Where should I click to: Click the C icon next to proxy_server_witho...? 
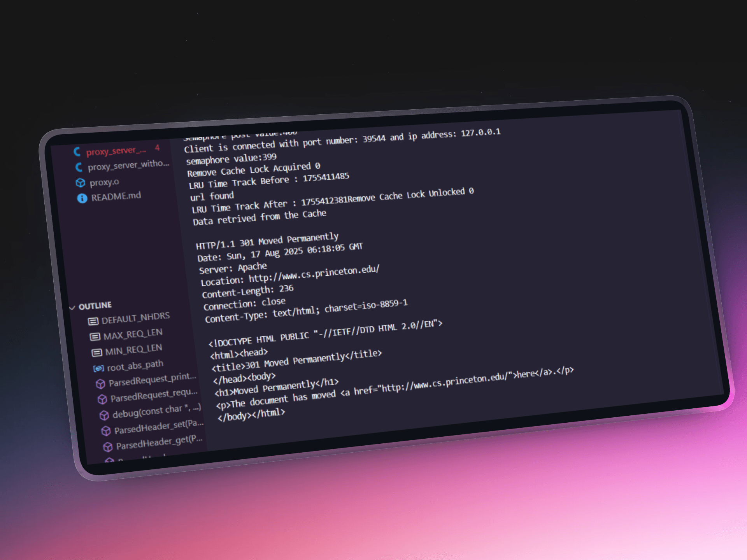[79, 167]
